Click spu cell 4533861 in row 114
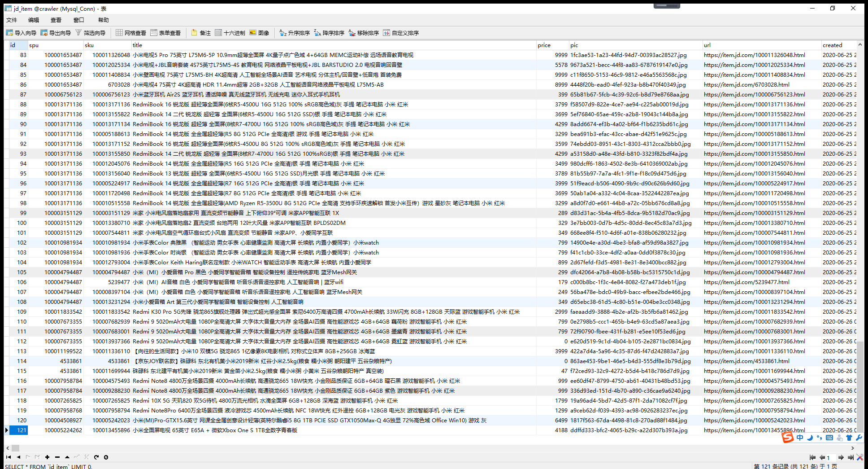 [x=56, y=361]
